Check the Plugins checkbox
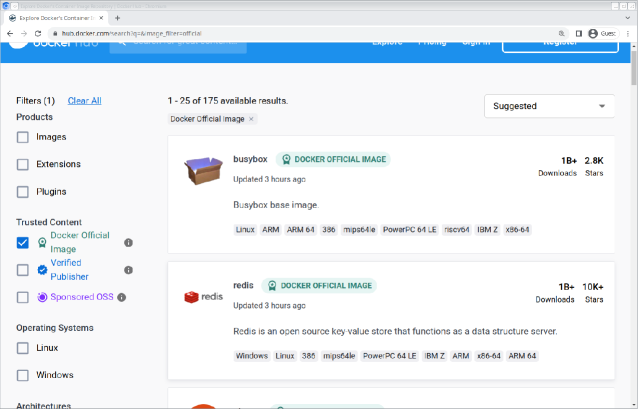 (x=23, y=192)
